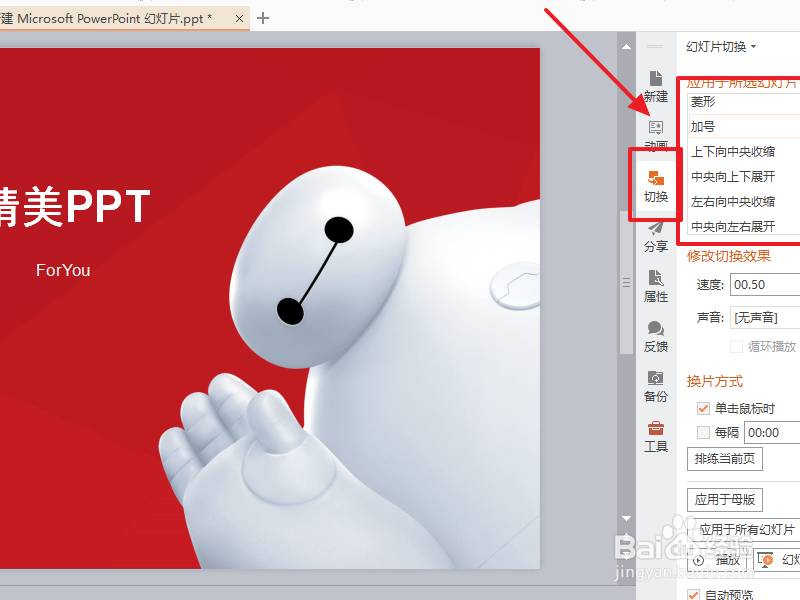Uncheck the 单击鼠标时 checkbox
Image resolution: width=800 pixels, height=600 pixels.
tap(703, 408)
